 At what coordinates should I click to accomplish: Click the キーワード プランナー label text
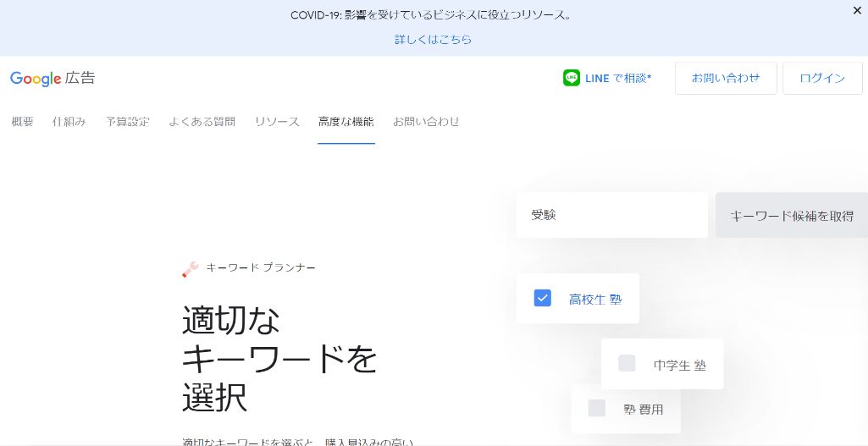[261, 267]
